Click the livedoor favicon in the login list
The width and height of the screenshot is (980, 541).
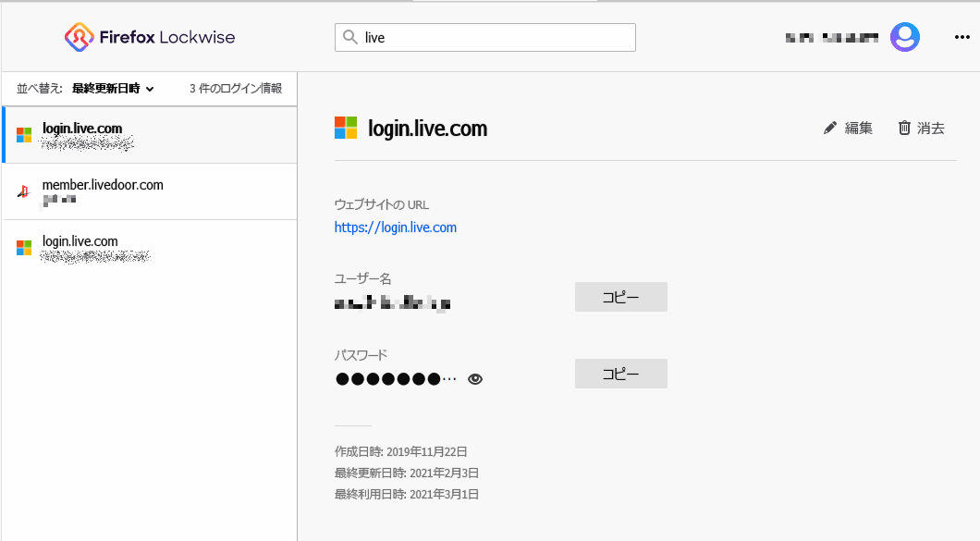tap(24, 191)
